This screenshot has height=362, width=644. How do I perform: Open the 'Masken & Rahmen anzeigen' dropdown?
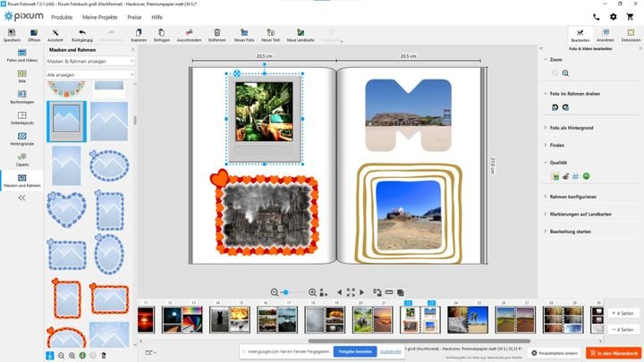[x=91, y=61]
